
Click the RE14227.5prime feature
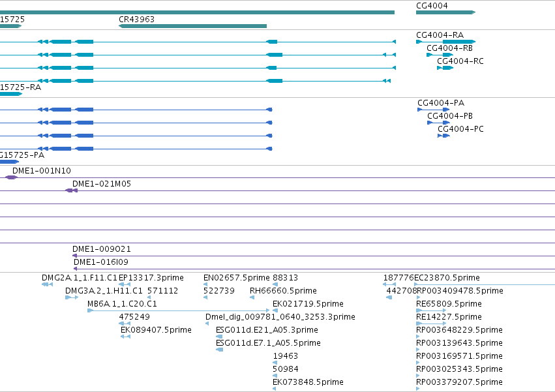[431, 324]
